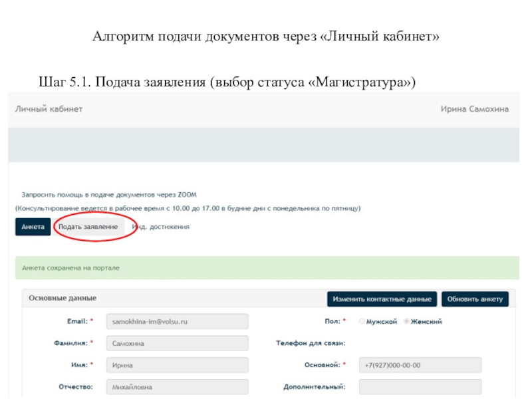Select the Женский radio button

click(406, 321)
